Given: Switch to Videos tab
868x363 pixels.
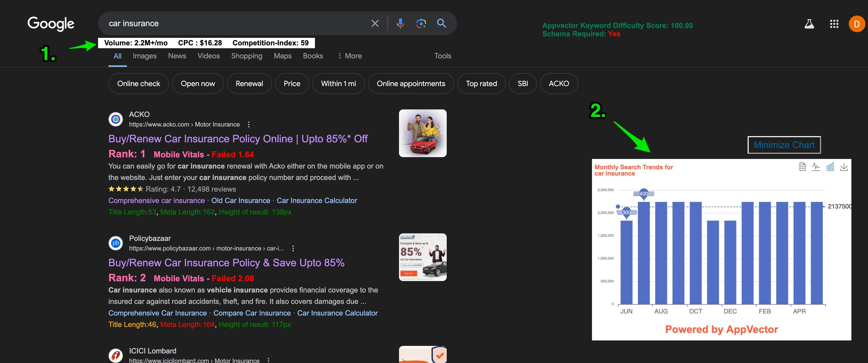Looking at the screenshot, I should (209, 56).
